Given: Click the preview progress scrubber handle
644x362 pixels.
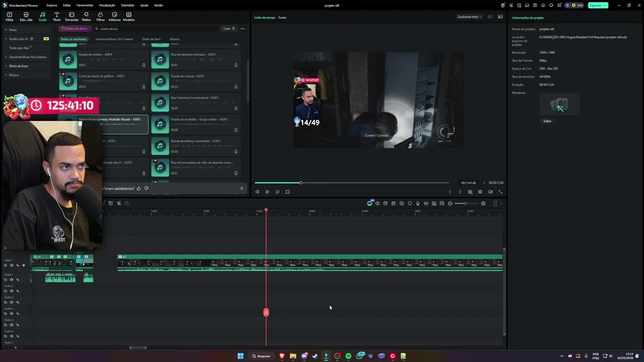Looking at the screenshot, I should 301,183.
